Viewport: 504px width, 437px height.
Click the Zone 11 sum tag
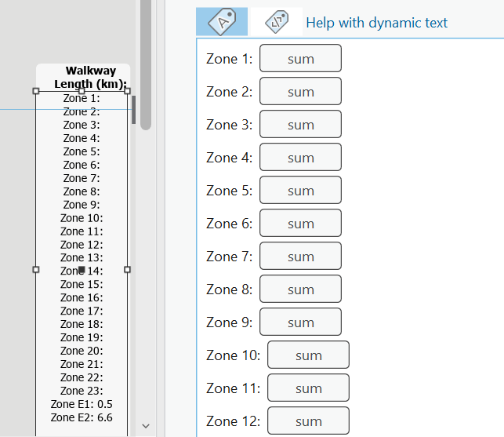(308, 388)
